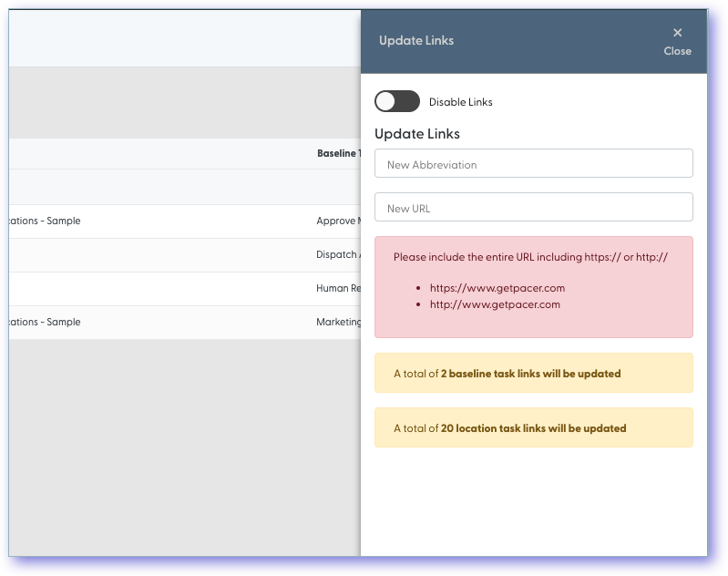Click the Disable Links label
The height and width of the screenshot is (576, 728).
click(460, 102)
